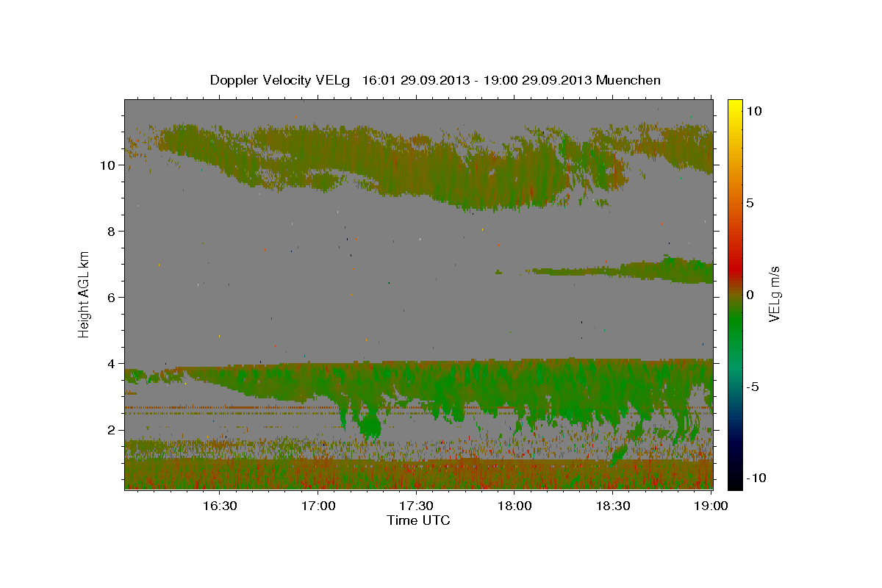Click the 18:00 time axis tick label
Image resolution: width=882 pixels, height=588 pixels.
(x=514, y=506)
